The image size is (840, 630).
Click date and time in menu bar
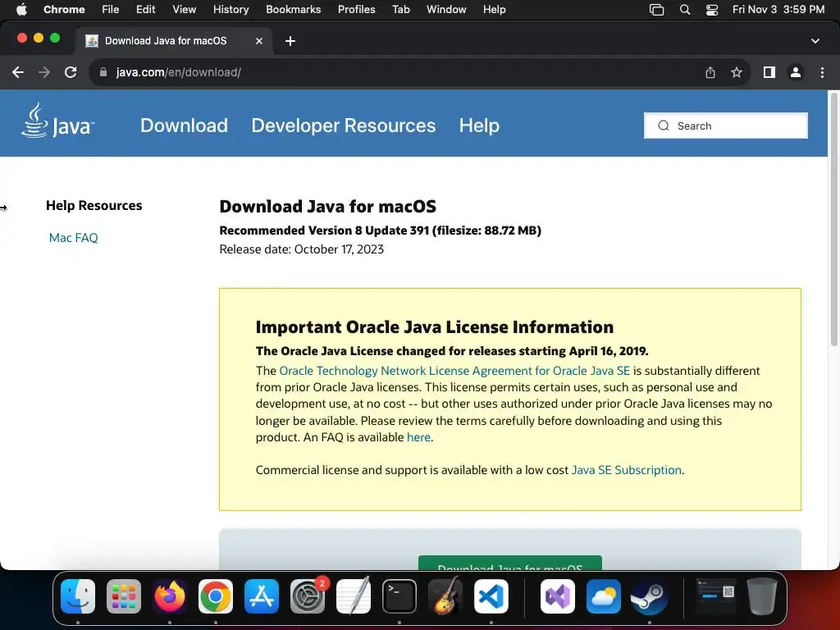(x=778, y=9)
